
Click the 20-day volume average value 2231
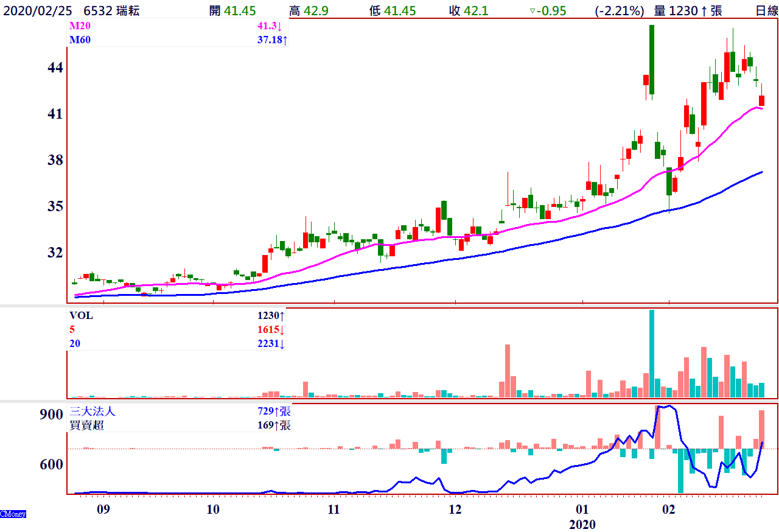(270, 344)
